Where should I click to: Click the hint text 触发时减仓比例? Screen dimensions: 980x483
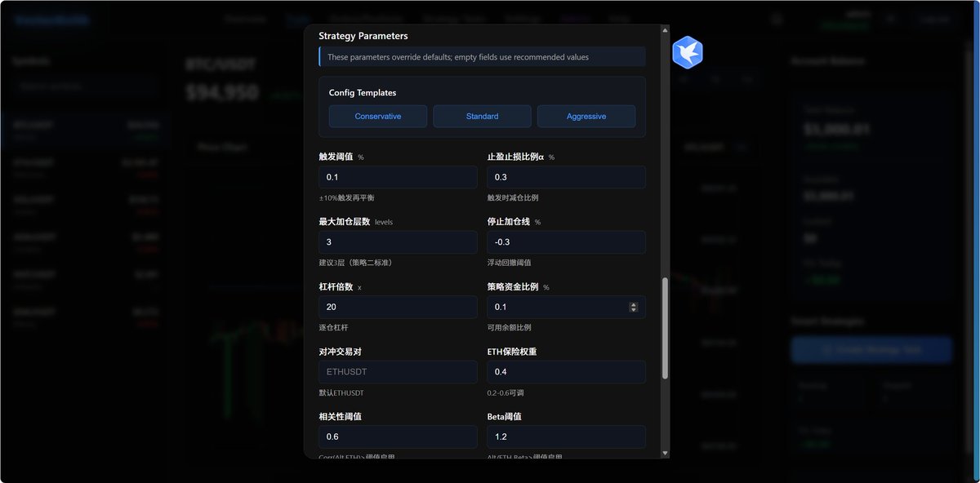pos(513,198)
